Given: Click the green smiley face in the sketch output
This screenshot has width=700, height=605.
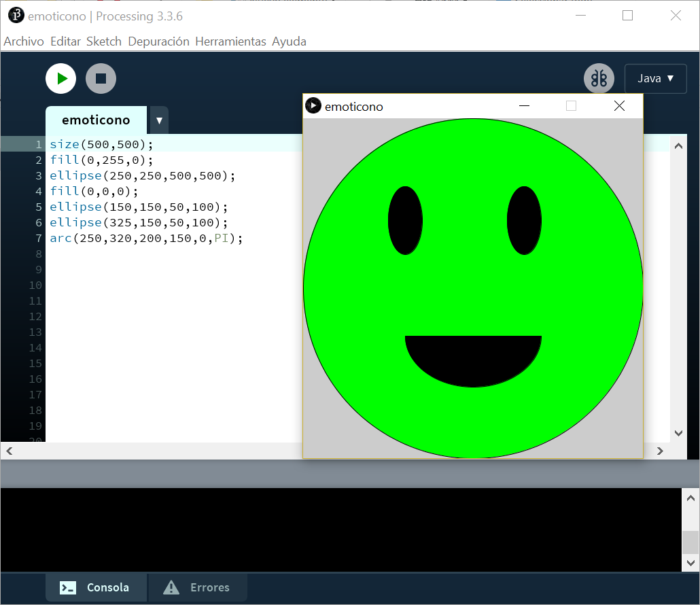Looking at the screenshot, I should click(x=472, y=286).
